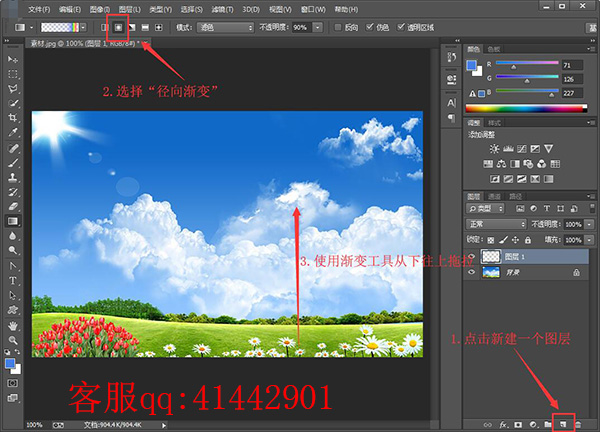Select the History Brush tool

tap(13, 192)
